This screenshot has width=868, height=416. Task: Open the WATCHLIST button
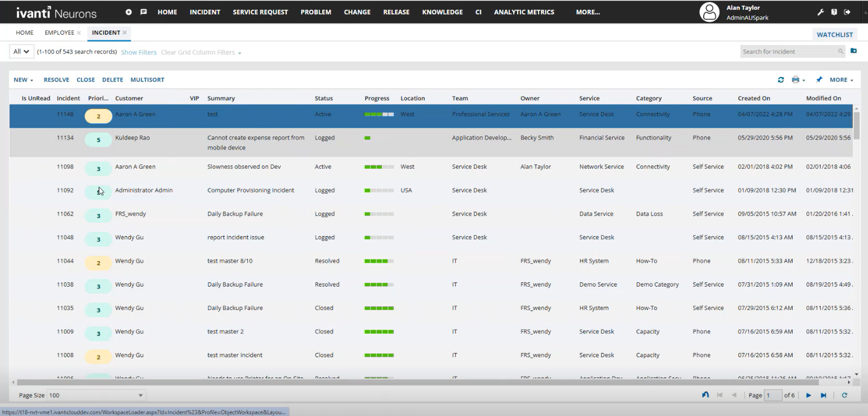pyautogui.click(x=834, y=35)
